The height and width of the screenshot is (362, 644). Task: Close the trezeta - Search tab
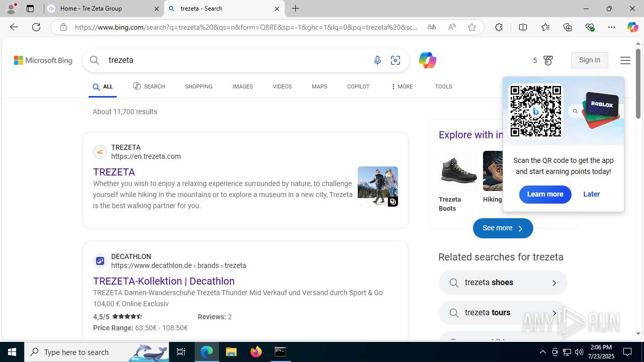point(277,9)
